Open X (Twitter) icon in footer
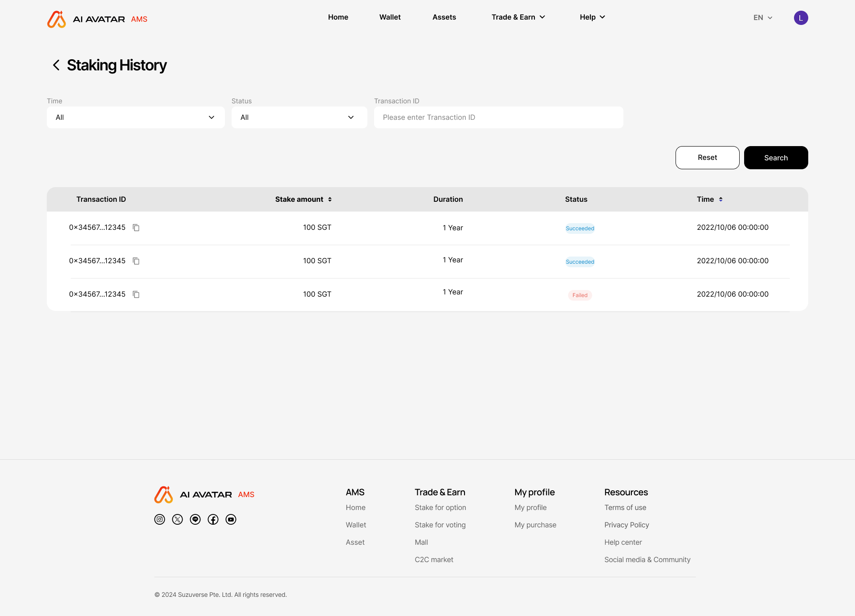Image resolution: width=855 pixels, height=616 pixels. pyautogui.click(x=177, y=519)
